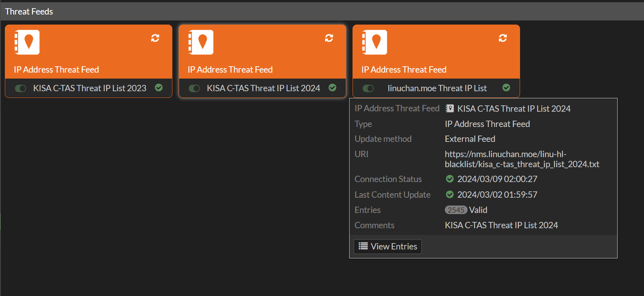
Task: Refresh the linuchan.moe Threat IP List feed
Action: [503, 38]
